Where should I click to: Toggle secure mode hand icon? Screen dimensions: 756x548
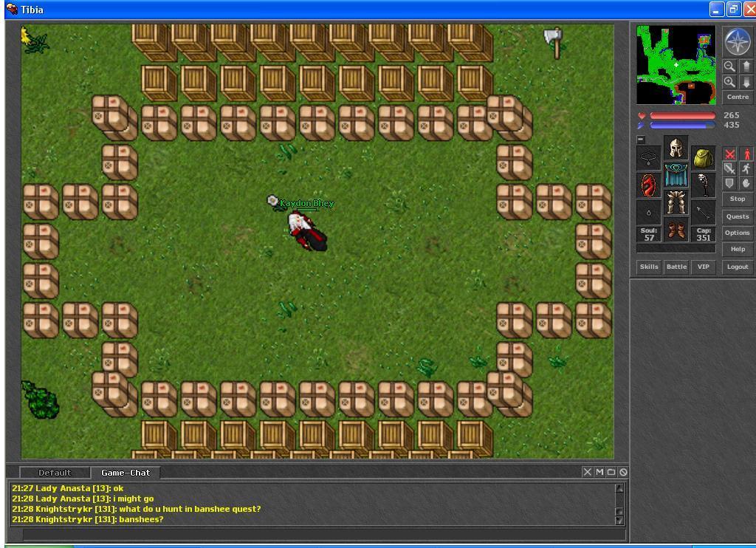(747, 183)
